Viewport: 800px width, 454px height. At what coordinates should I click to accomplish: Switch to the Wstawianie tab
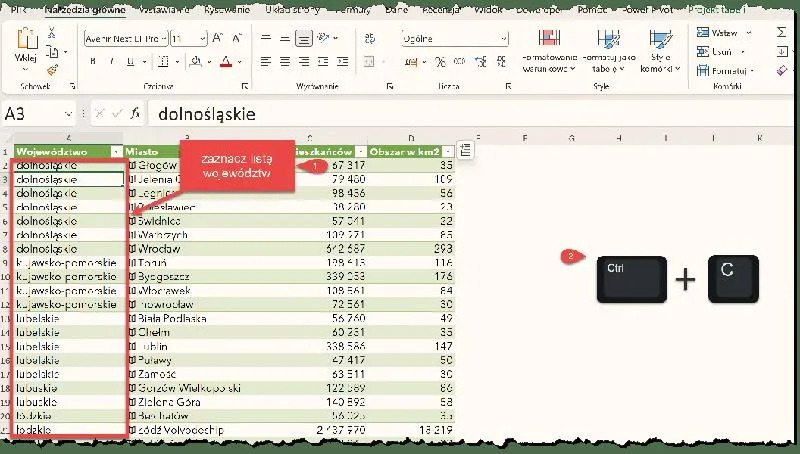(164, 10)
